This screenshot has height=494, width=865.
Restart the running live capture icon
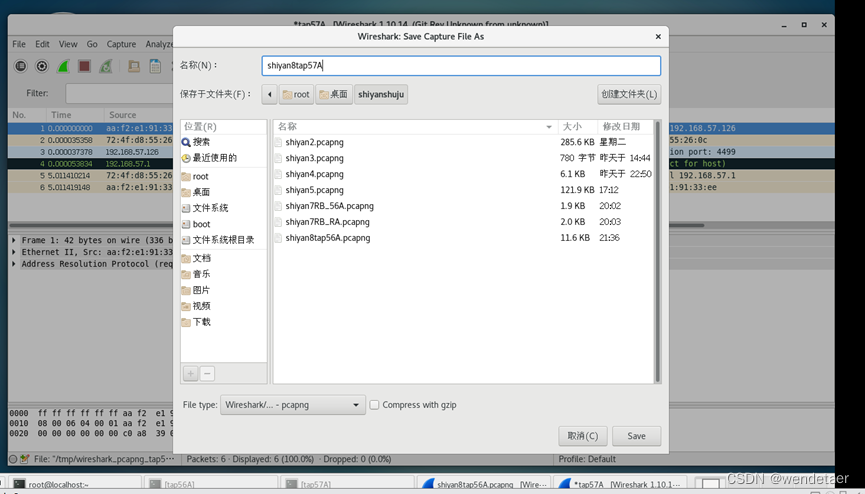tap(105, 66)
